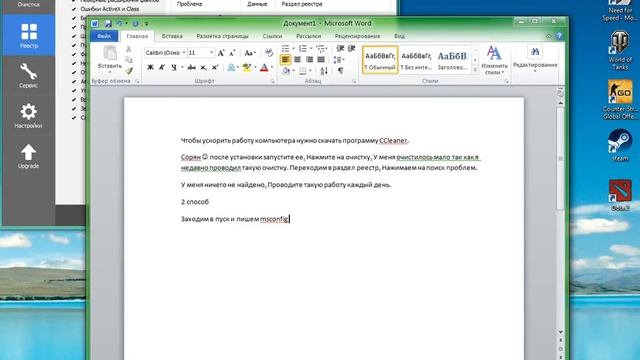
Task: Justify the paragraph text
Action: click(321, 60)
